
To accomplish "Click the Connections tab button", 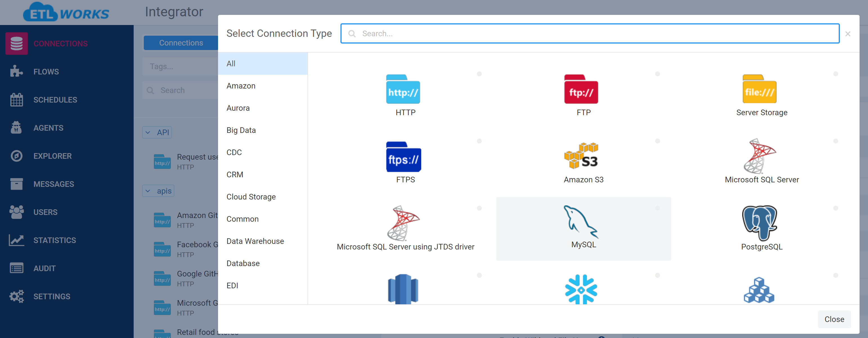I will tap(181, 43).
